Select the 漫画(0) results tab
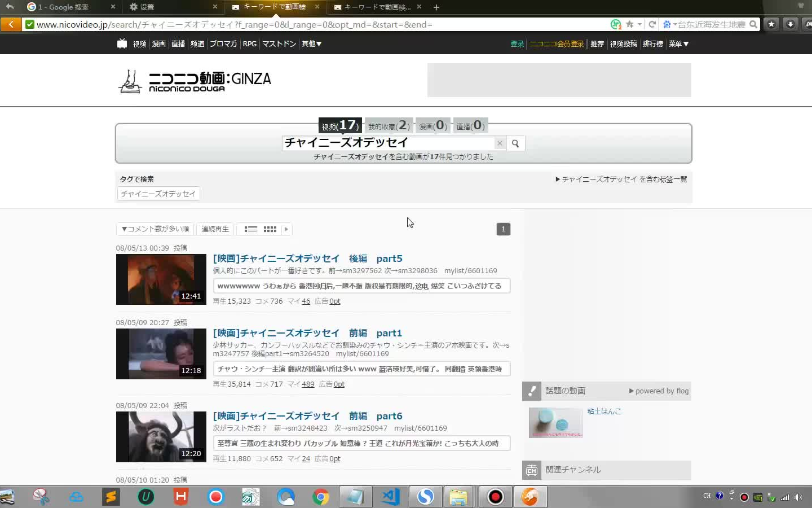Viewport: 812px width, 508px height. point(433,126)
